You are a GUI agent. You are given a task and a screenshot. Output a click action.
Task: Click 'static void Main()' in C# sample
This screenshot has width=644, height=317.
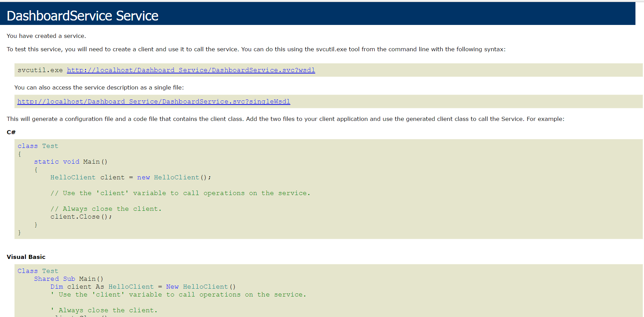click(71, 162)
